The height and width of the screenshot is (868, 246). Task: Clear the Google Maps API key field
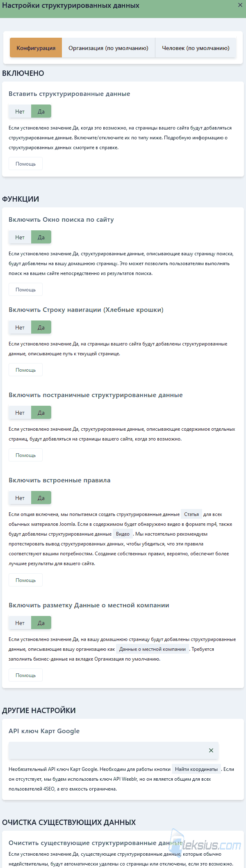211,750
